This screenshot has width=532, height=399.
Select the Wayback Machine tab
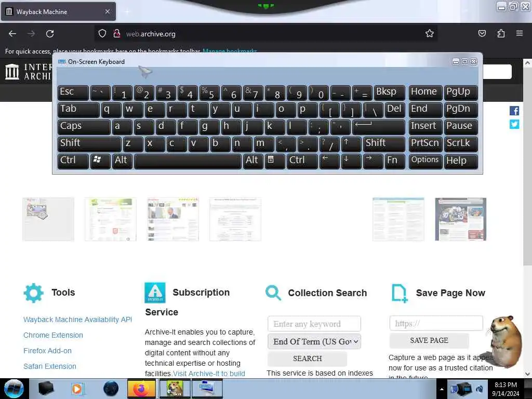click(x=58, y=11)
